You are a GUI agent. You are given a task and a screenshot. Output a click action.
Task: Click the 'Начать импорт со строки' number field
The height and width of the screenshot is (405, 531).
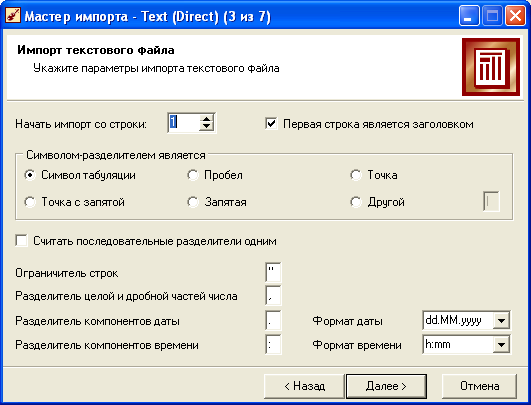tap(184, 123)
